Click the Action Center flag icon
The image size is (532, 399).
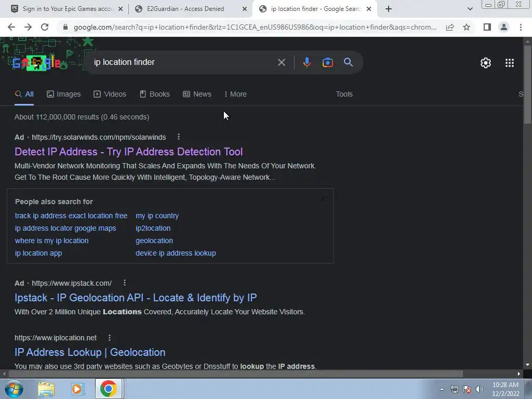(467, 389)
